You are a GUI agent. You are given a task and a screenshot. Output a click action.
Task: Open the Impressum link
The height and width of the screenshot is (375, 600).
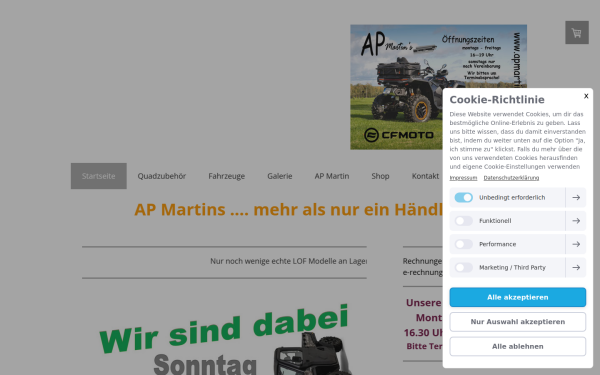[463, 178]
